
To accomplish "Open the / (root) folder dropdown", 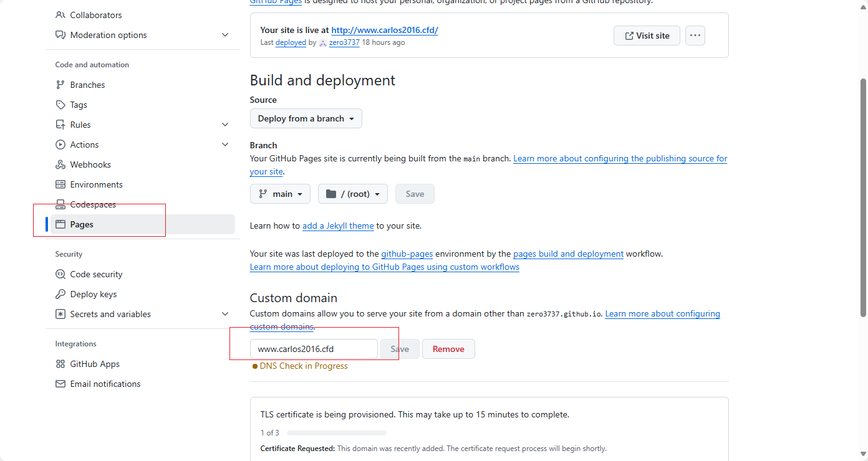I will pos(353,194).
